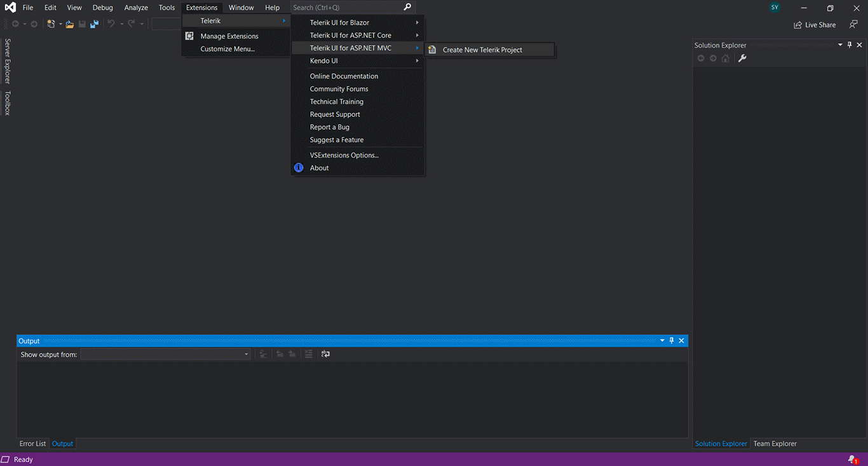Click Find Message in Code icon in Output

[x=263, y=354]
